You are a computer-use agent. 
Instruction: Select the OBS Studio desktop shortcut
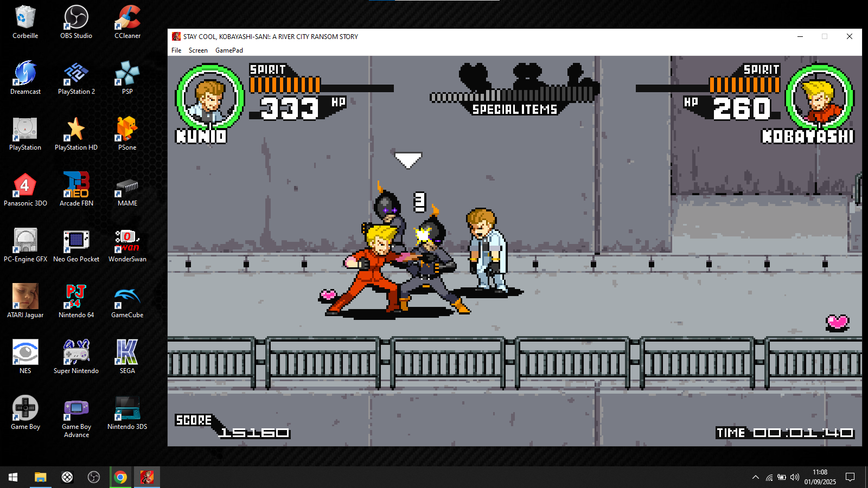[x=76, y=22]
